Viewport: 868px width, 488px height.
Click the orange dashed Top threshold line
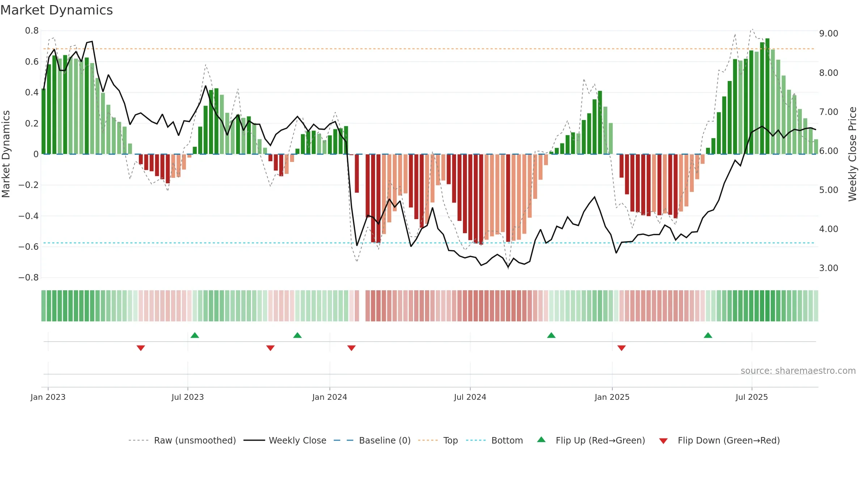click(429, 49)
